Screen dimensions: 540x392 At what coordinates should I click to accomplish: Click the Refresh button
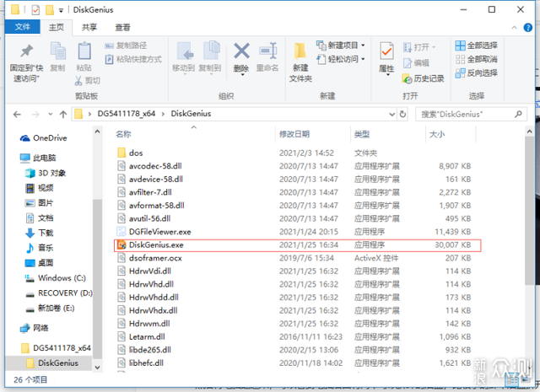coord(402,115)
